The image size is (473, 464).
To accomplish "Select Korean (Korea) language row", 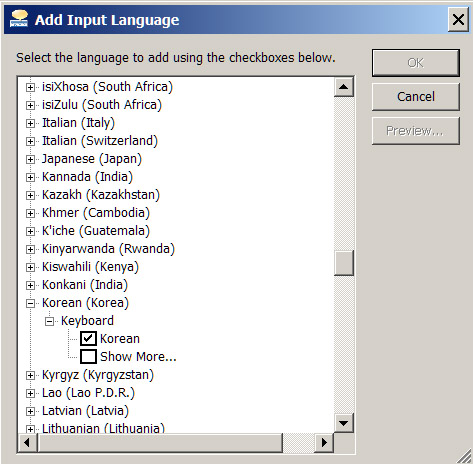I will [x=85, y=303].
